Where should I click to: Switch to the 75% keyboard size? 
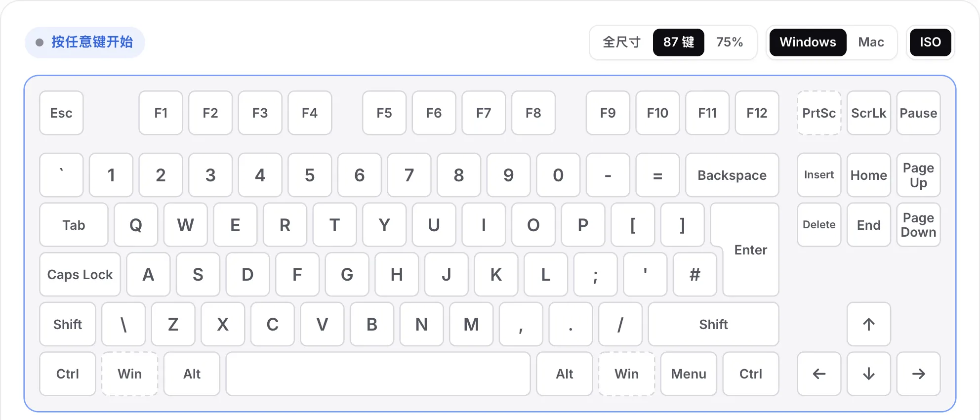click(730, 42)
